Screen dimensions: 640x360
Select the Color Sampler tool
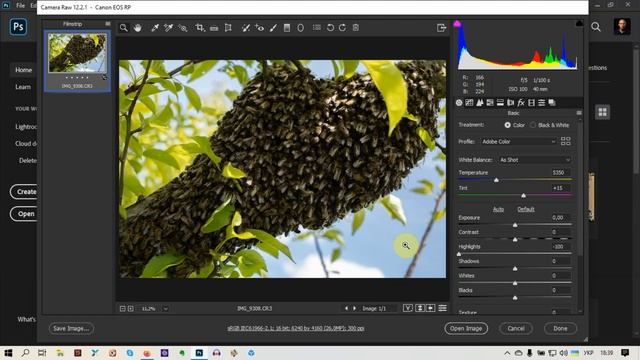coord(168,28)
